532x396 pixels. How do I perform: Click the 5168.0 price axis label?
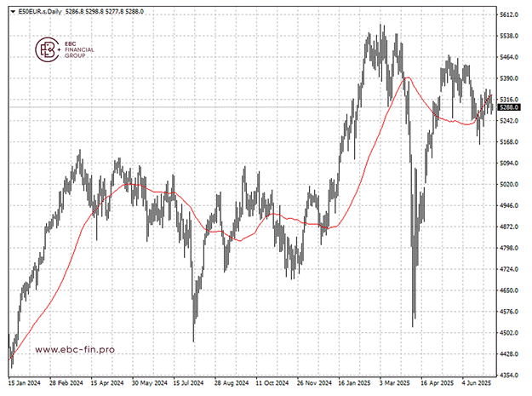pos(509,142)
